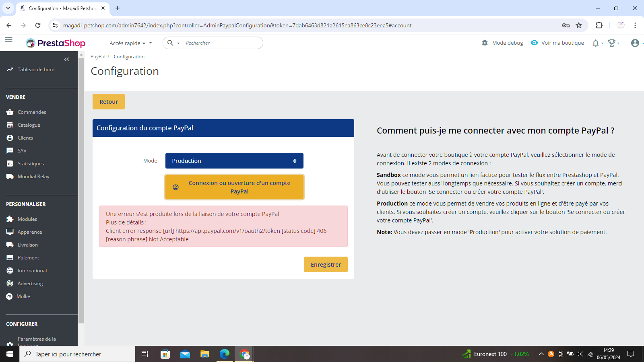The height and width of the screenshot is (362, 644).
Task: Open the browser extensions puzzle icon
Action: click(x=599, y=25)
